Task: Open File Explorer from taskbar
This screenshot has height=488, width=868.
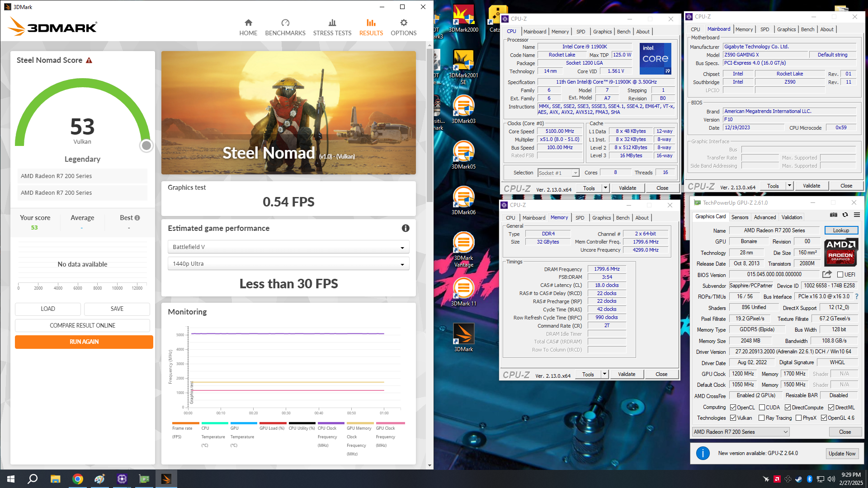Action: (x=55, y=479)
